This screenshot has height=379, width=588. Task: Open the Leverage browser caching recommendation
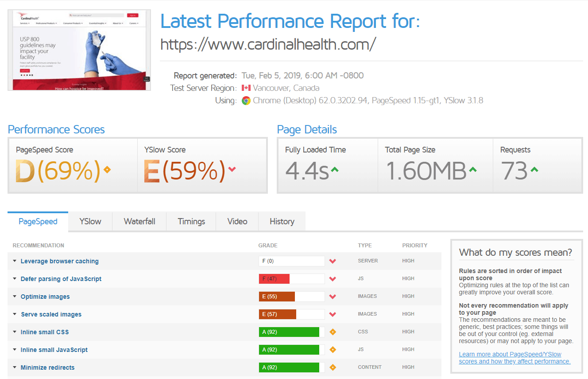[x=60, y=261]
